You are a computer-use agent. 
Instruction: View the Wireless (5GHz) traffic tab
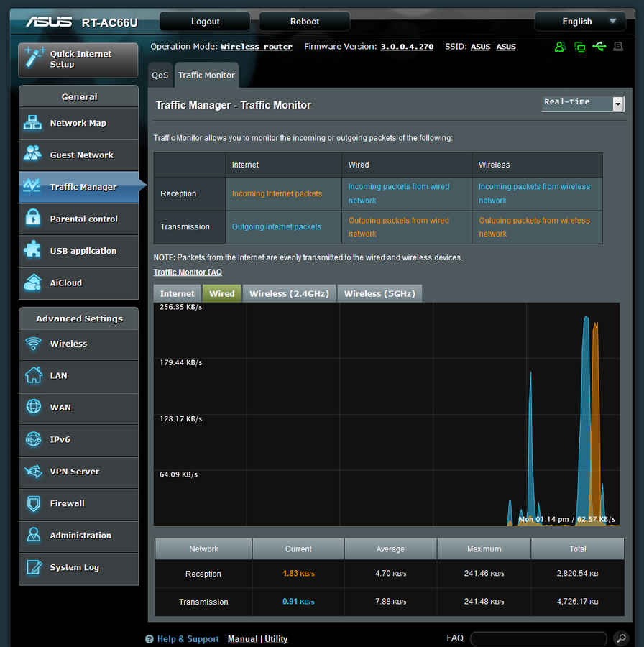click(x=379, y=293)
